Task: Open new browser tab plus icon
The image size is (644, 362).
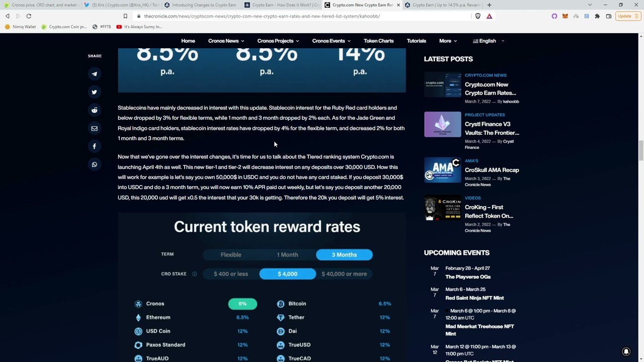Action: 489,5
